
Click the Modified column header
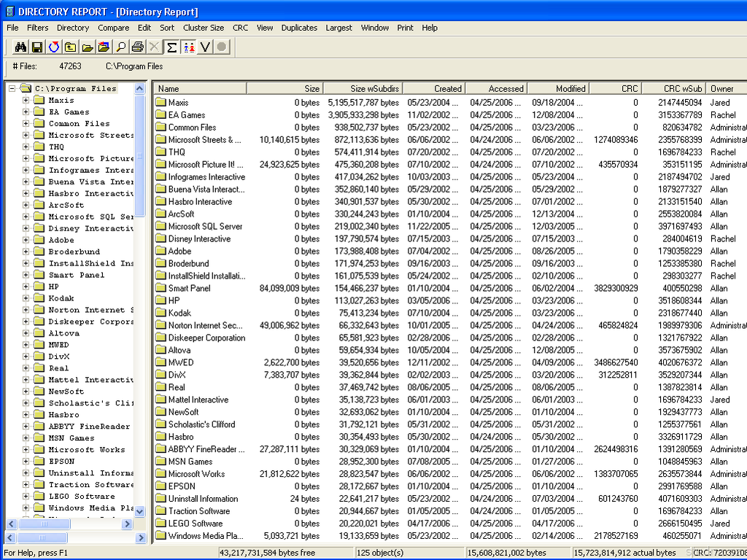click(x=558, y=88)
